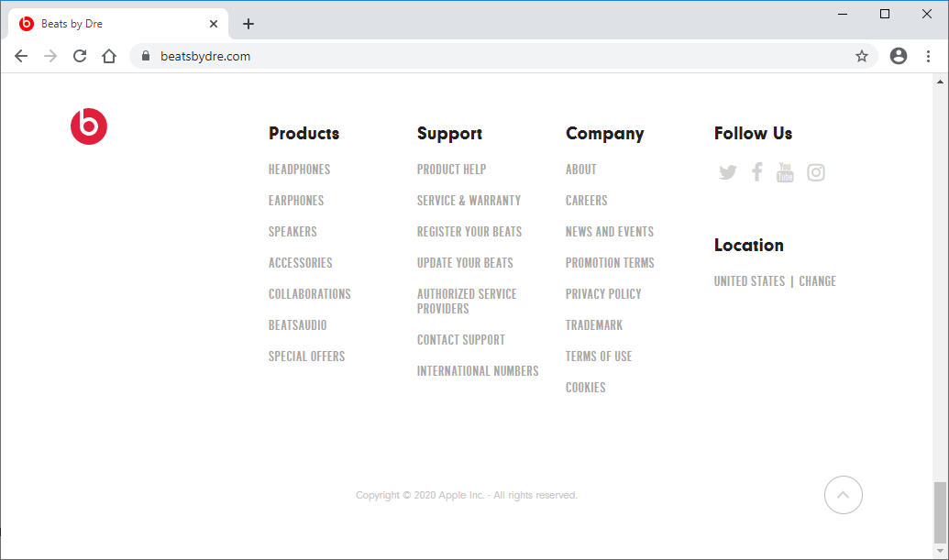The height and width of the screenshot is (560, 949).
Task: Open the About link
Action: click(581, 170)
